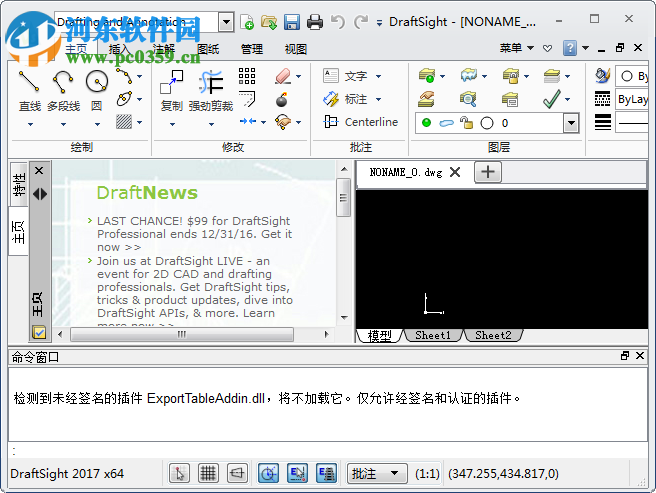This screenshot has height=493, width=656.
Task: Click the Text (文字) annotation tool
Action: tap(346, 76)
